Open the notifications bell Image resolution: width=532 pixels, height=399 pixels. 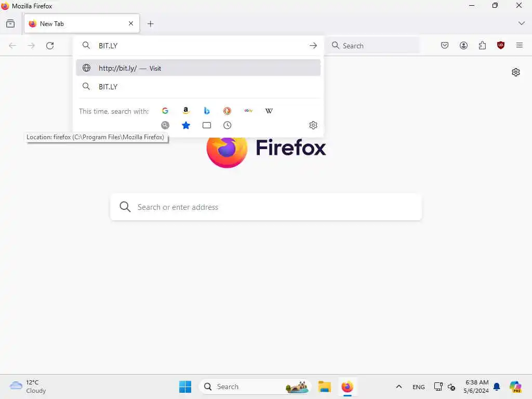tap(497, 387)
